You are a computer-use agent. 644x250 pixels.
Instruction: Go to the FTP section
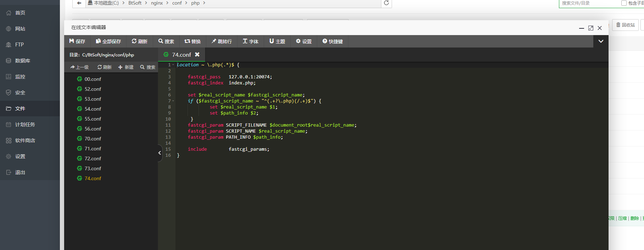30,45
